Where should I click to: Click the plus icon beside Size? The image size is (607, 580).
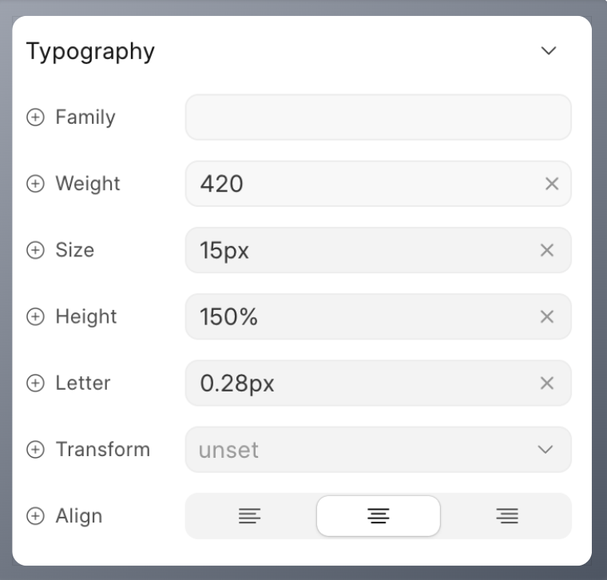point(35,250)
